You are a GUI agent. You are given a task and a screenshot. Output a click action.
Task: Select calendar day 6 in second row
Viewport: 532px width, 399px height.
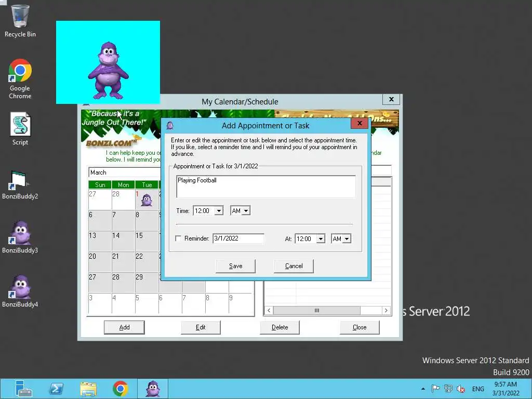[100, 220]
